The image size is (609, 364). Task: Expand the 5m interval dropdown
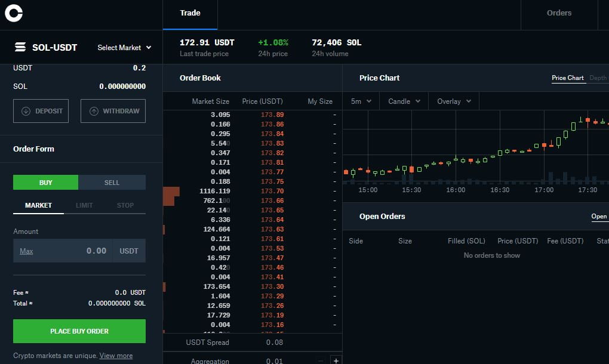(x=361, y=101)
